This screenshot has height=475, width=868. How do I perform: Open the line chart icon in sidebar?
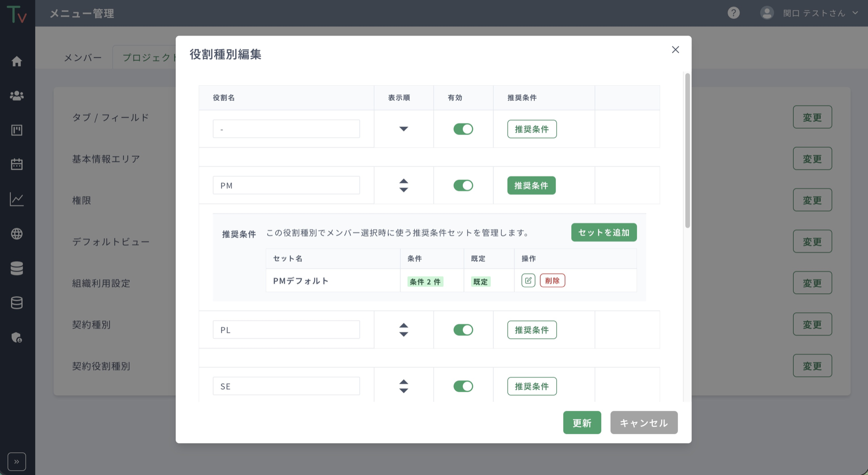tap(17, 199)
